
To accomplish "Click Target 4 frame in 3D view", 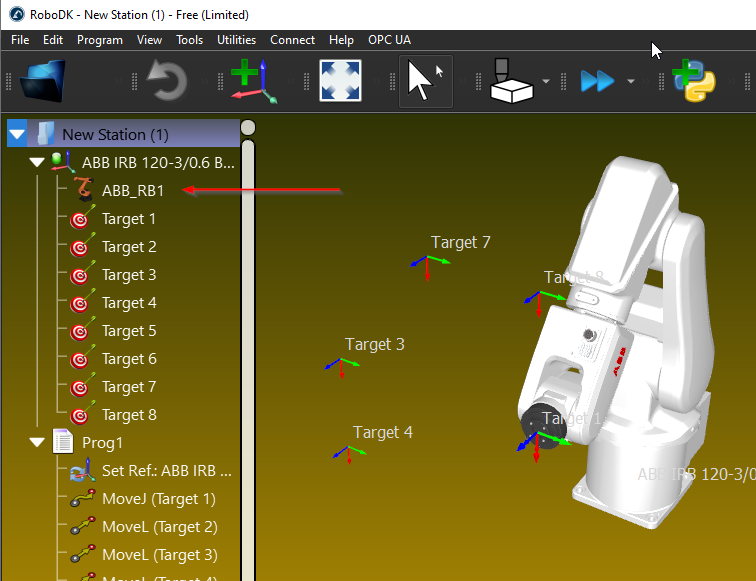I will point(349,453).
